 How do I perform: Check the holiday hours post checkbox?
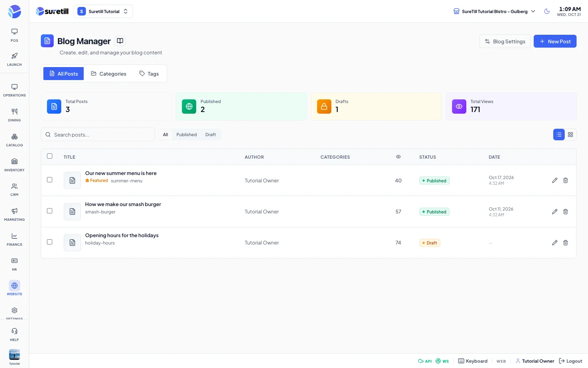click(x=50, y=242)
